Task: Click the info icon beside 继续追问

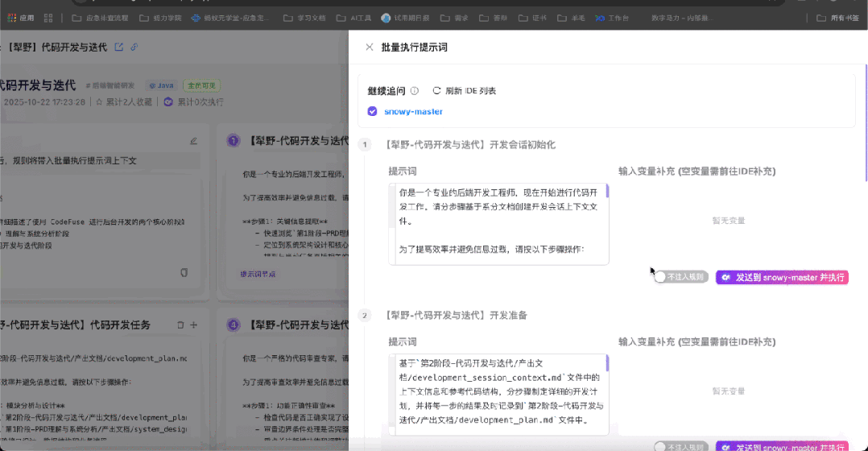Action: [x=415, y=91]
